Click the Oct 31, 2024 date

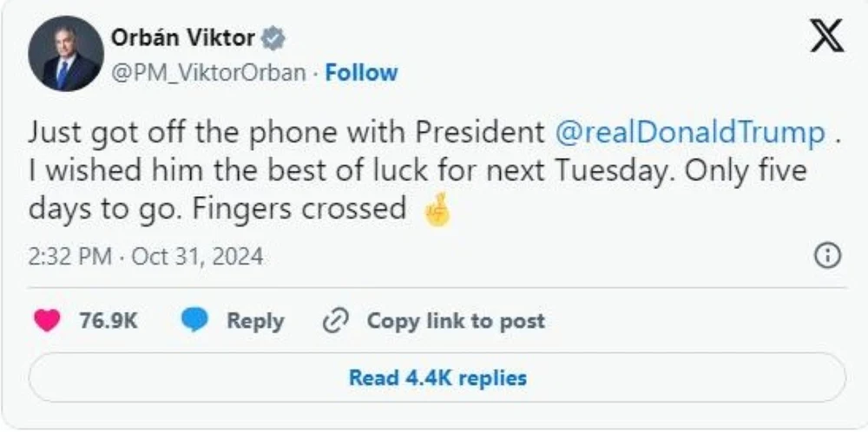[x=197, y=257]
